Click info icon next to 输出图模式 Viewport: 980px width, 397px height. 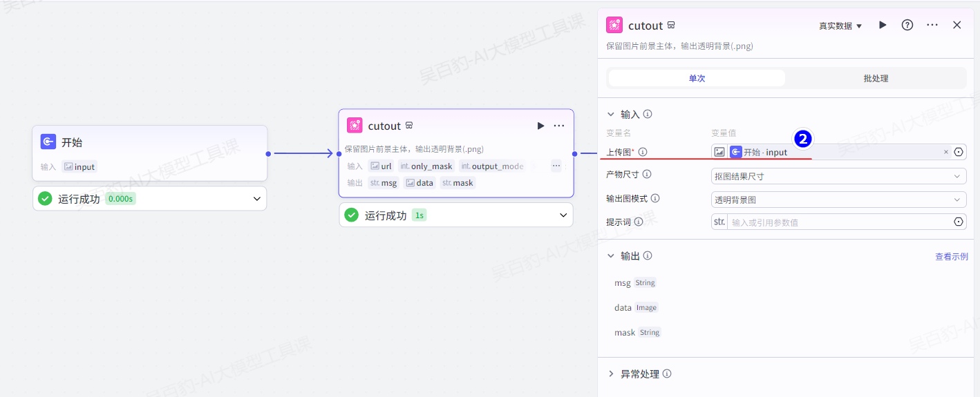click(655, 198)
